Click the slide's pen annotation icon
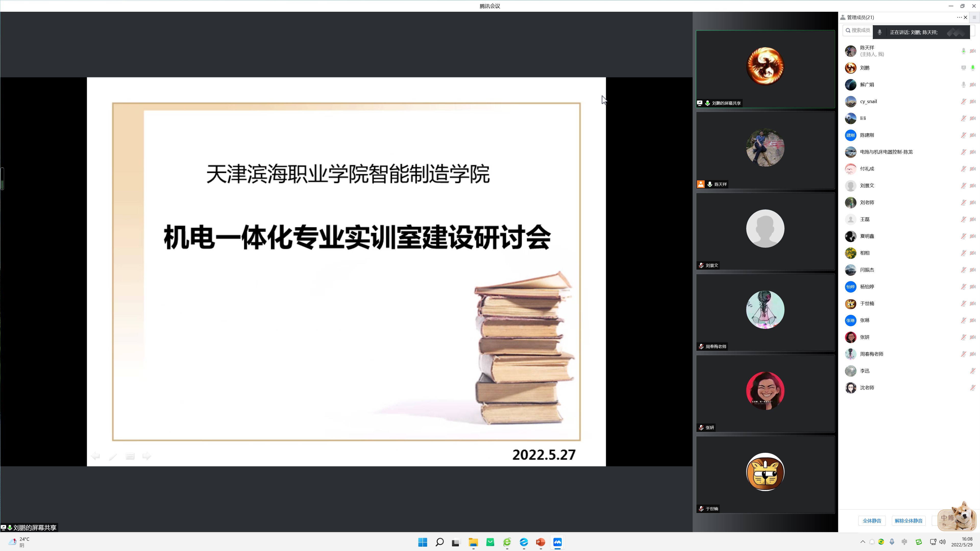Image resolution: width=980 pixels, height=551 pixels. coord(113,456)
